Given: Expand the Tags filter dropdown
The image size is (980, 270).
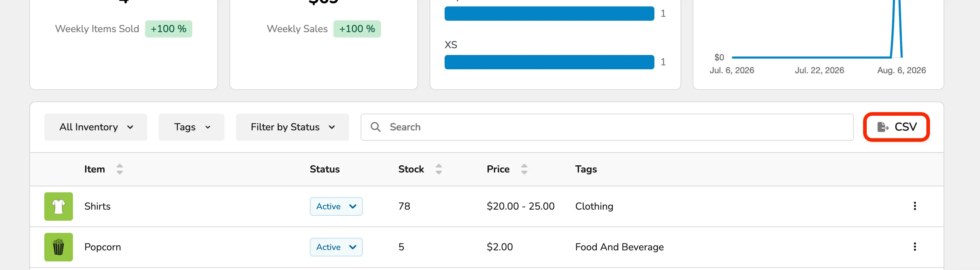Looking at the screenshot, I should [x=191, y=127].
